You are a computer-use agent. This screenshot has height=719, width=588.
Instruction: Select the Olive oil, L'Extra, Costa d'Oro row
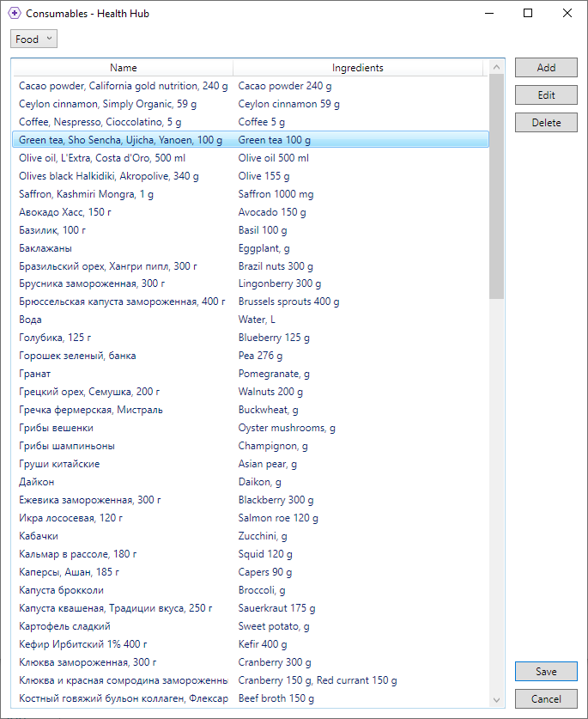pyautogui.click(x=102, y=158)
